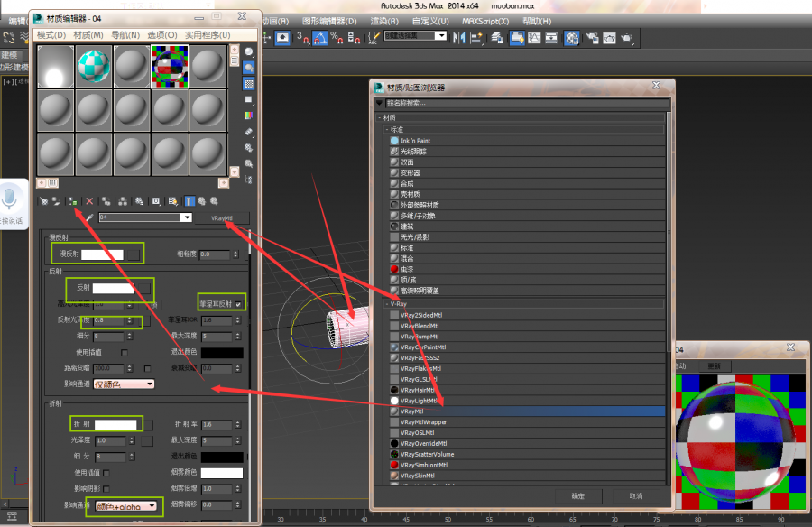Screen dimensions: 812x527
Task: Click the Get Material icon
Action: pyautogui.click(x=43, y=200)
